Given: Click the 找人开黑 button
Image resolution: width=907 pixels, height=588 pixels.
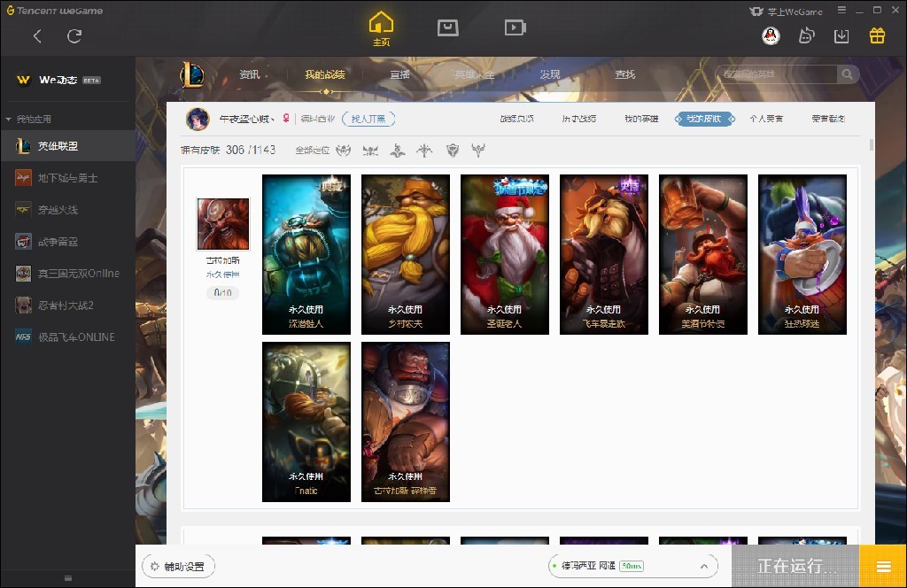Looking at the screenshot, I should coord(368,119).
